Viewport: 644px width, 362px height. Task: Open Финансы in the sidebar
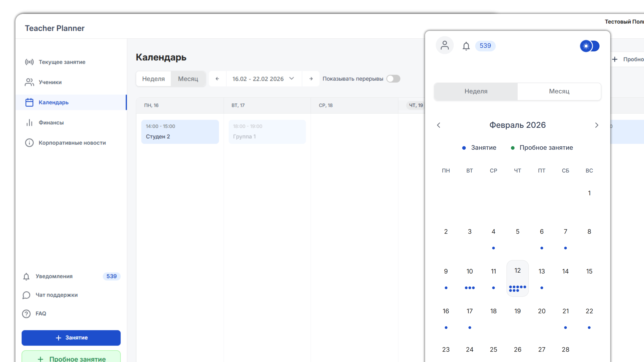pos(51,123)
